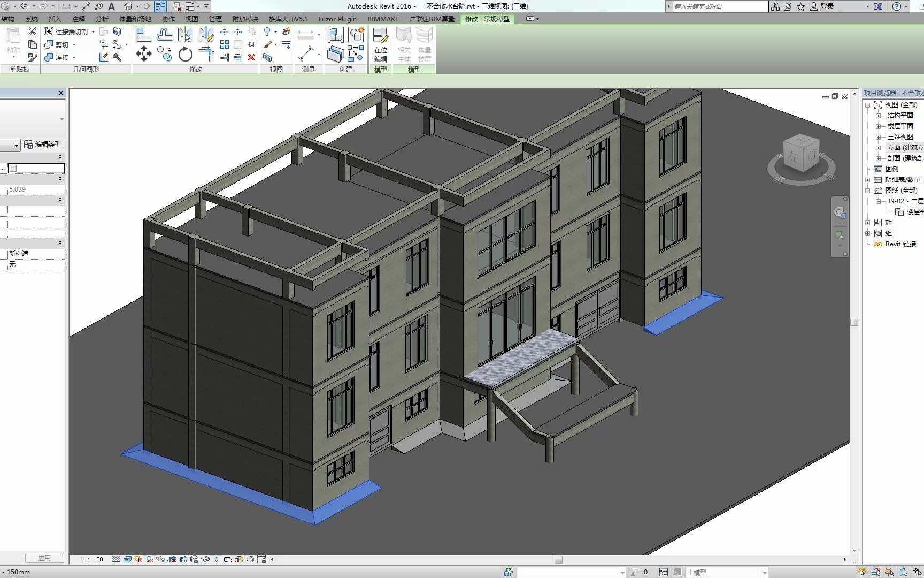The image size is (924, 578).
Task: Click the Temporary Hide/Isolate glasses icon
Action: point(205,559)
